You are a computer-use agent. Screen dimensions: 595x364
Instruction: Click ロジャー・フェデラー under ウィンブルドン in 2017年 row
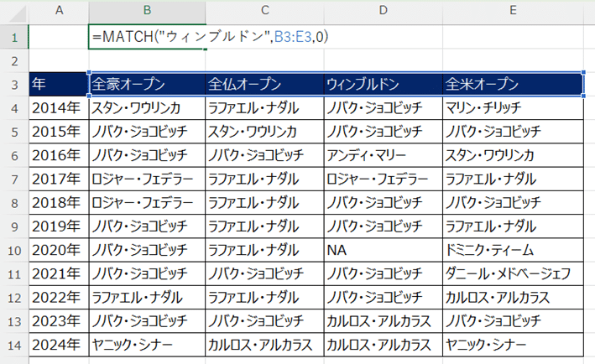tap(384, 179)
